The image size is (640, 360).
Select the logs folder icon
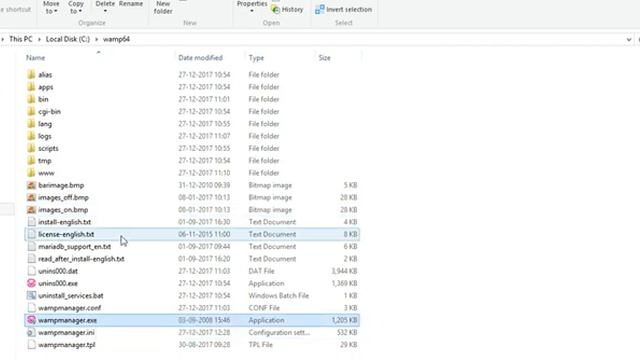(31, 136)
